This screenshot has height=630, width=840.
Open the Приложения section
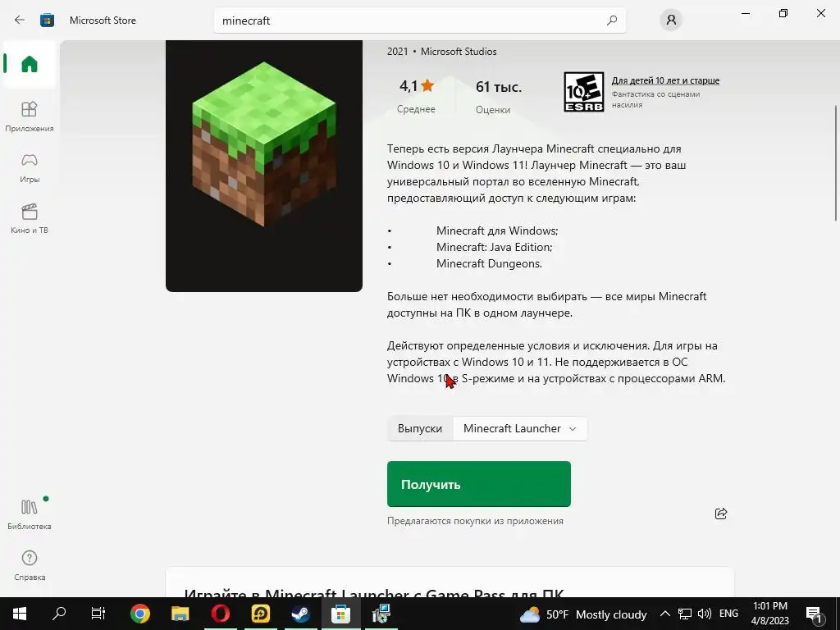click(x=30, y=116)
